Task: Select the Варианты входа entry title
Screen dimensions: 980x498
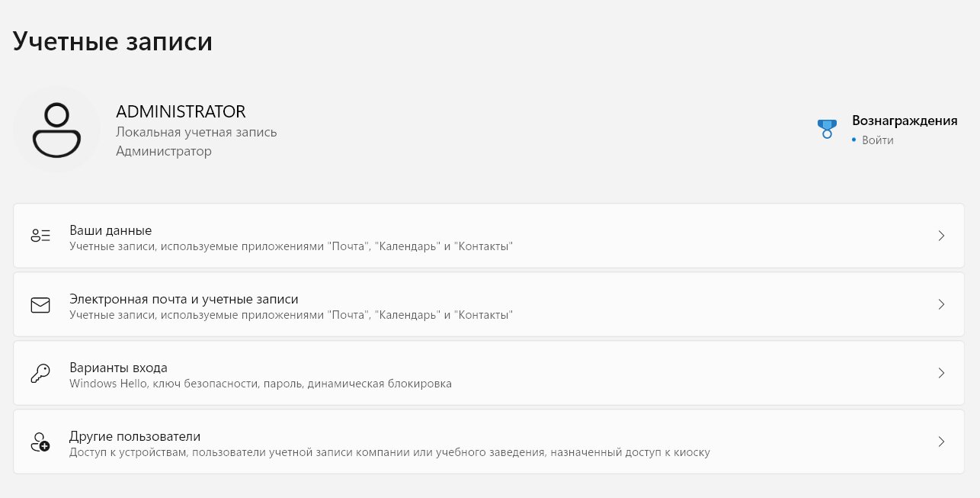Action: (x=118, y=368)
